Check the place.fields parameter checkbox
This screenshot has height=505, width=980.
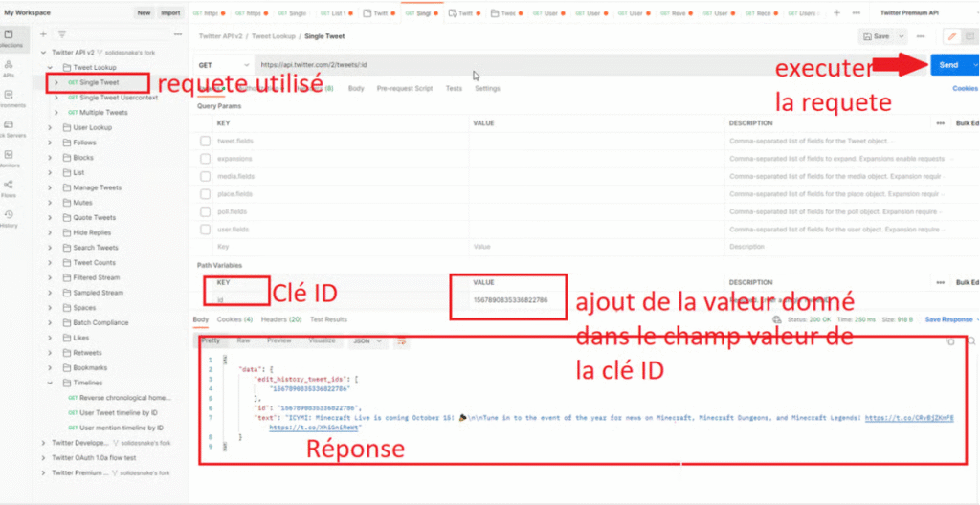click(x=205, y=194)
